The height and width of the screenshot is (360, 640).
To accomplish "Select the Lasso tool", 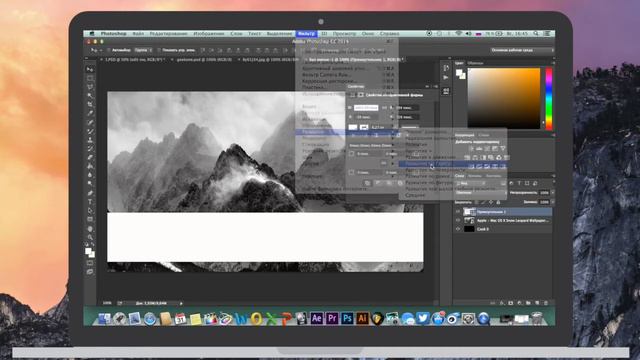I will pos(90,87).
